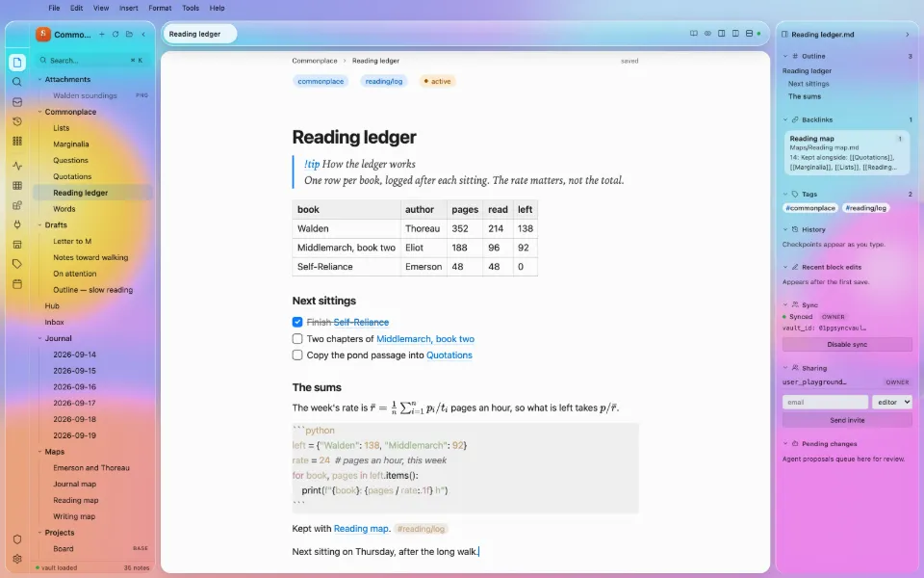Open the calendar icon in activity bar
Viewport: 924px width, 578px height.
[17, 283]
